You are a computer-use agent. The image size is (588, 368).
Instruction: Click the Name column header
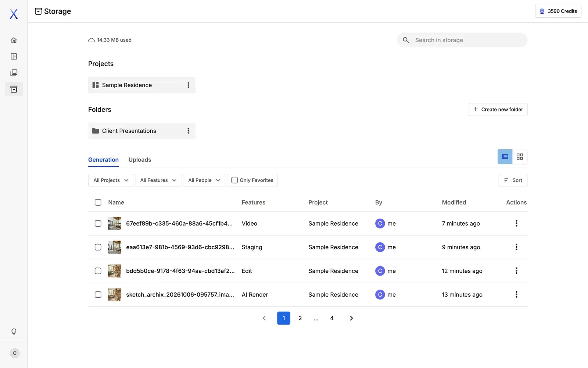coord(116,202)
